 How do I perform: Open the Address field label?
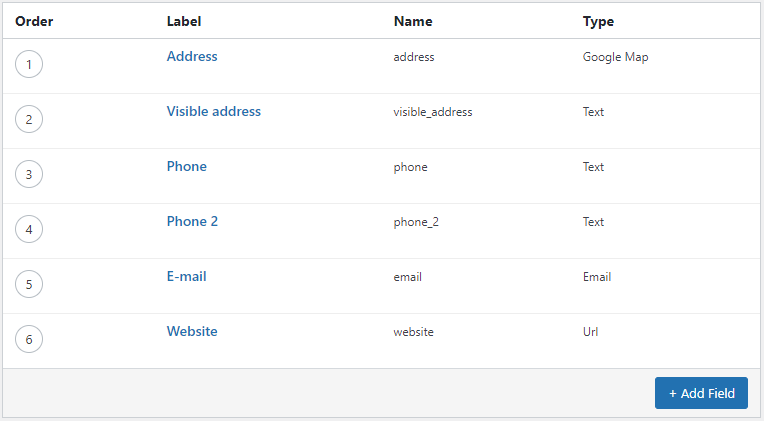pyautogui.click(x=192, y=57)
